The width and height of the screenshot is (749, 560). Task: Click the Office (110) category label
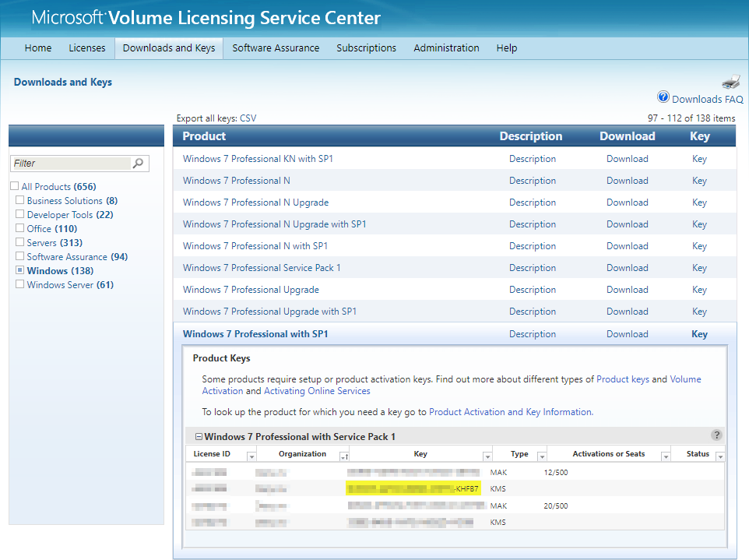pyautogui.click(x=51, y=229)
